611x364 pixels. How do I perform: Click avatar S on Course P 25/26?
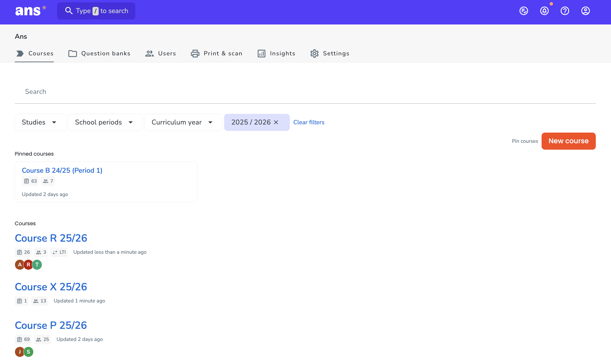click(x=29, y=352)
